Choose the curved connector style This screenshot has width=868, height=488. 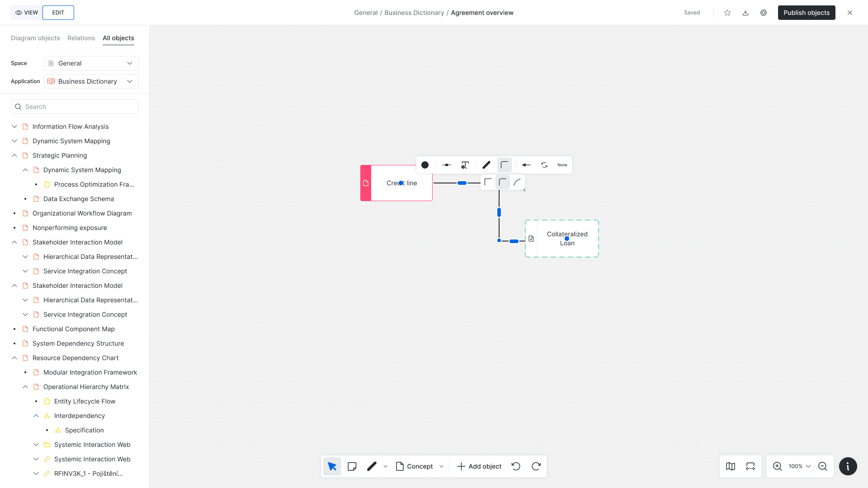click(517, 183)
